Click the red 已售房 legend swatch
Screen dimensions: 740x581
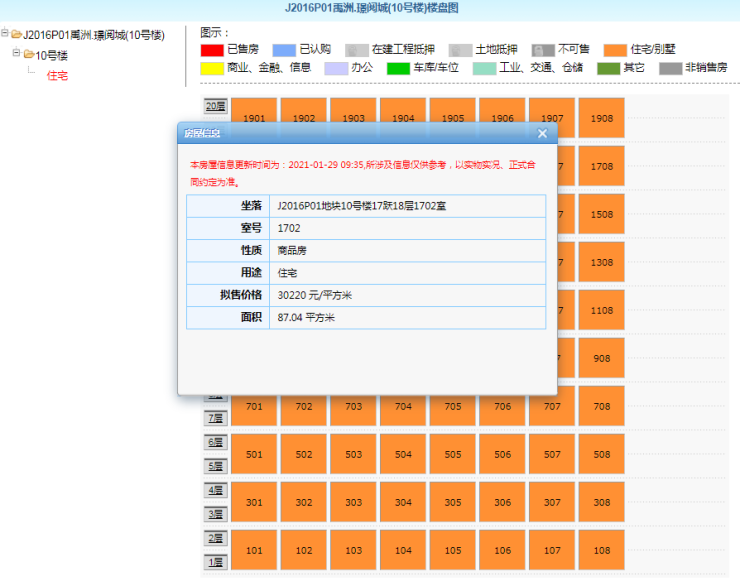coord(211,50)
